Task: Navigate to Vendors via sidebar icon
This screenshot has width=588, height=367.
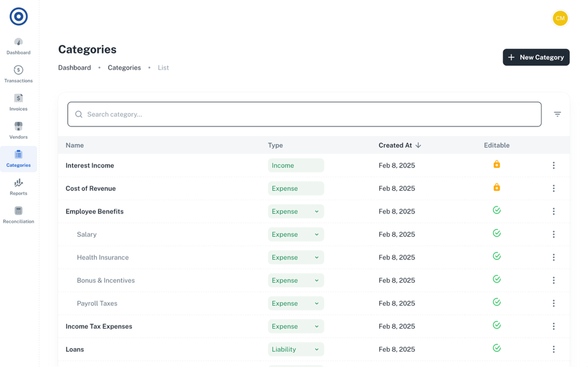Action: (18, 128)
